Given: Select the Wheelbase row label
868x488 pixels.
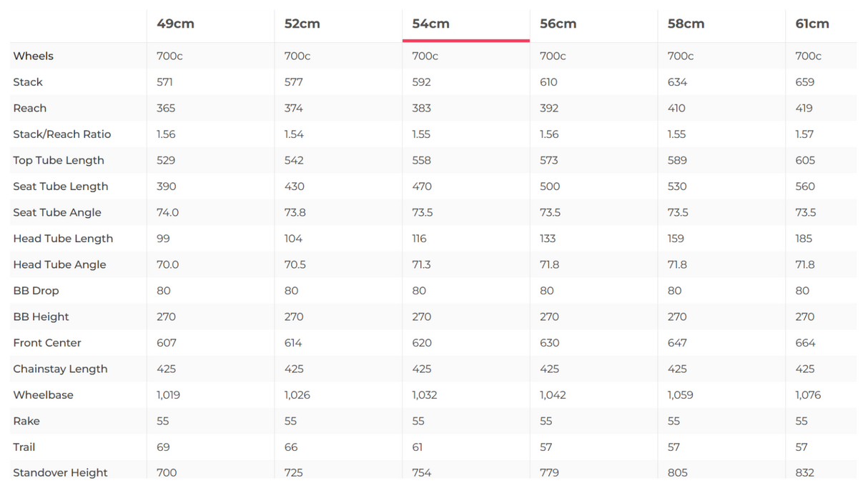Looking at the screenshot, I should tap(43, 395).
